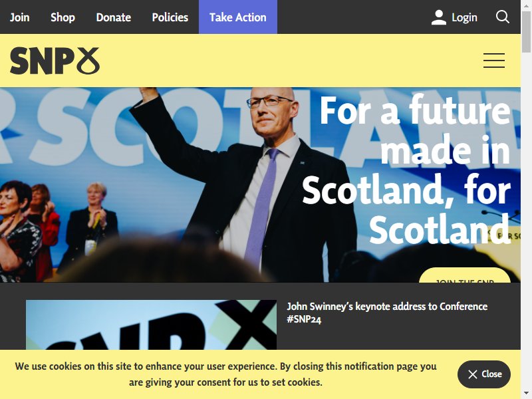The width and height of the screenshot is (532, 399).
Task: Click the hero headline For a future
Action: pyautogui.click(x=415, y=110)
